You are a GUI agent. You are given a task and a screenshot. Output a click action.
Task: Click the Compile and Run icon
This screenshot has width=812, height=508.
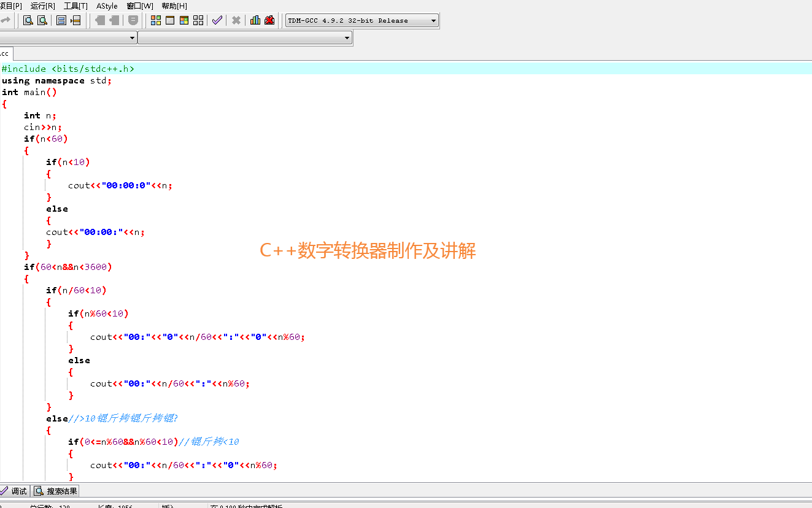(x=184, y=20)
